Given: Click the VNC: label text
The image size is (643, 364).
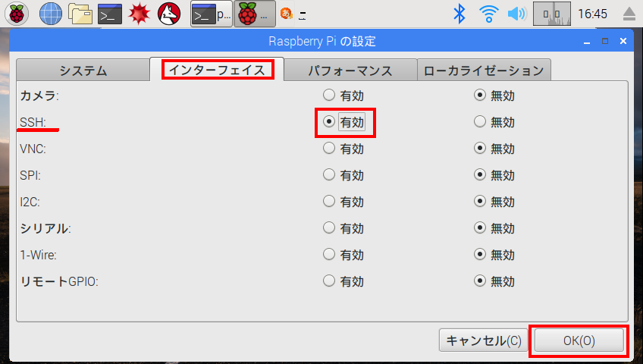Looking at the screenshot, I should pyautogui.click(x=33, y=149).
